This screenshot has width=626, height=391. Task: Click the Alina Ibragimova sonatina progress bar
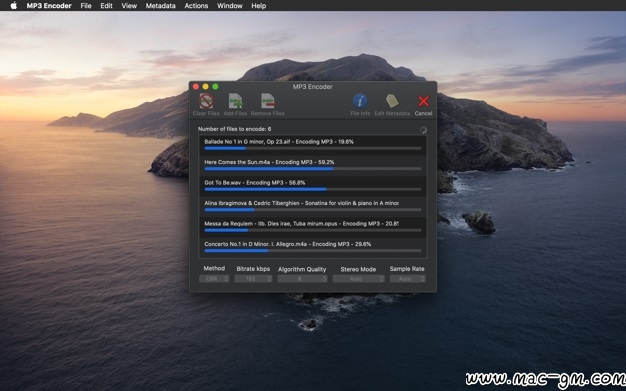[x=313, y=210]
